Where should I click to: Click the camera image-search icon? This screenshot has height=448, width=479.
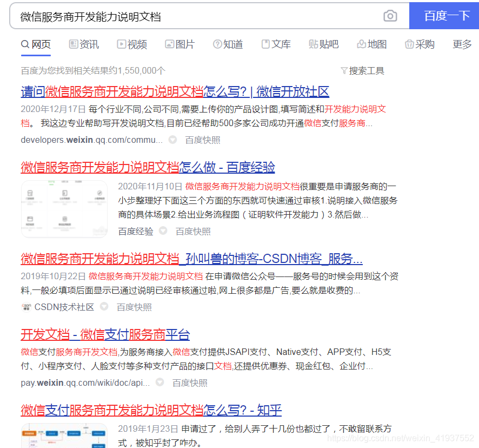pos(390,16)
